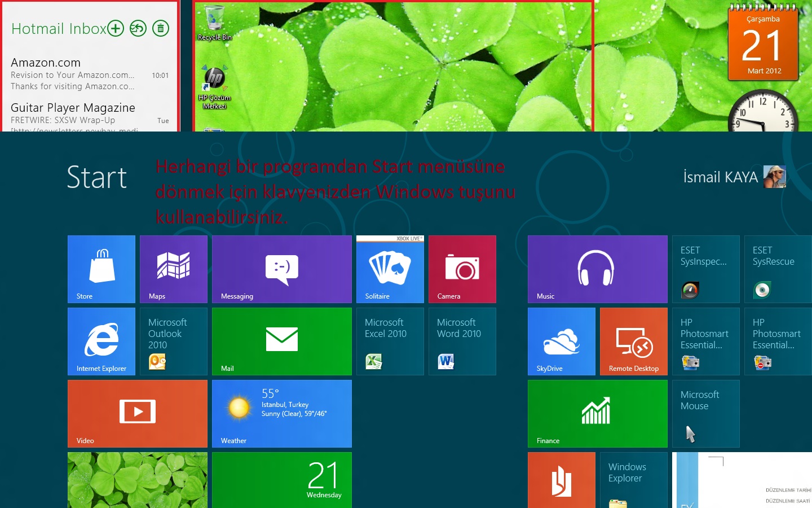Launch Microsoft Excel 2010 tile
The height and width of the screenshot is (508, 812).
click(390, 341)
